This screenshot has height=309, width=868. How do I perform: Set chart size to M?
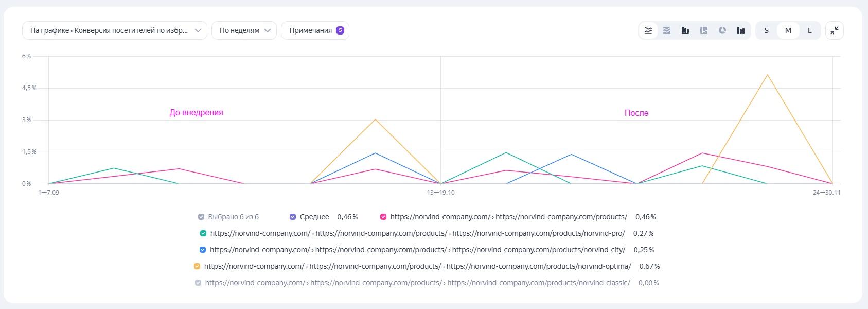[x=788, y=30]
